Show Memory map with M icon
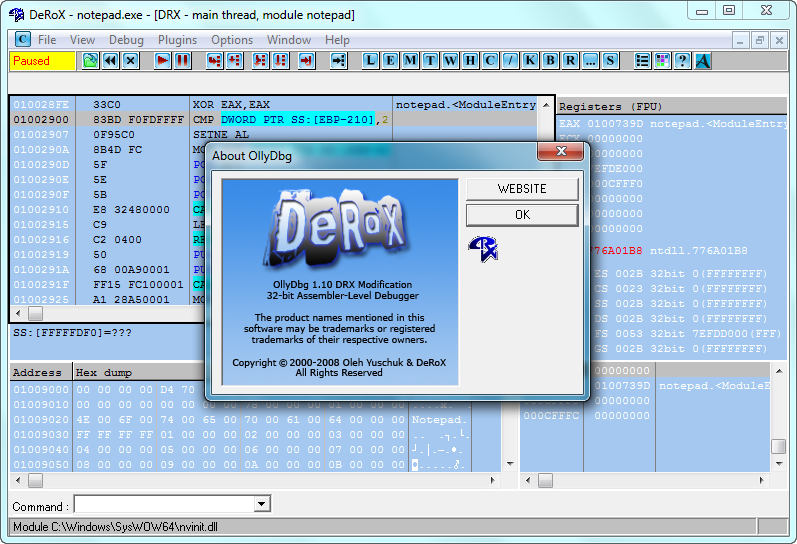 pyautogui.click(x=410, y=61)
